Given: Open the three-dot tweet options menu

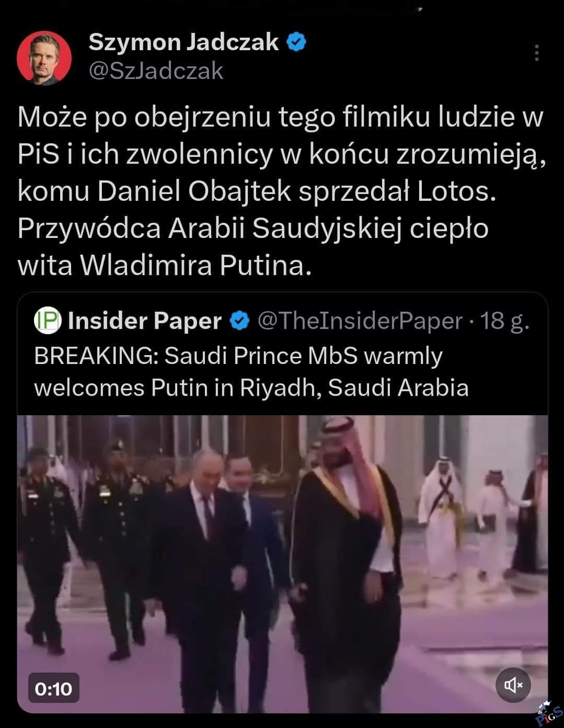Looking at the screenshot, I should click(536, 53).
